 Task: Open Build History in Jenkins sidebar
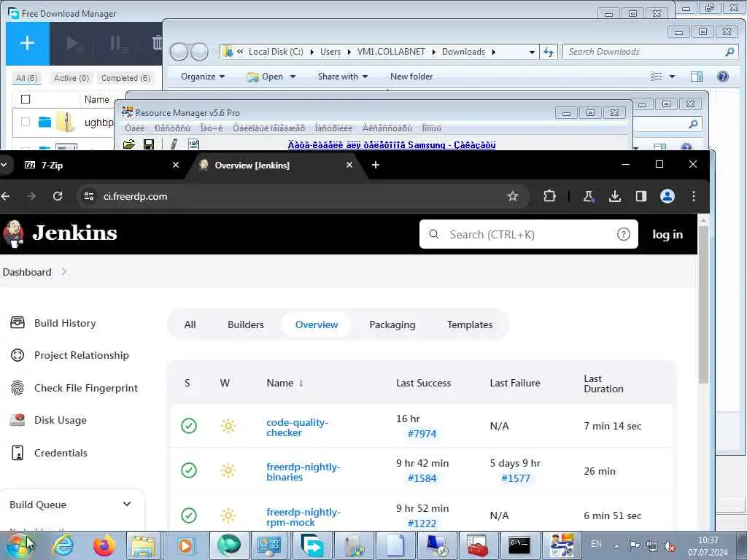pos(53,323)
